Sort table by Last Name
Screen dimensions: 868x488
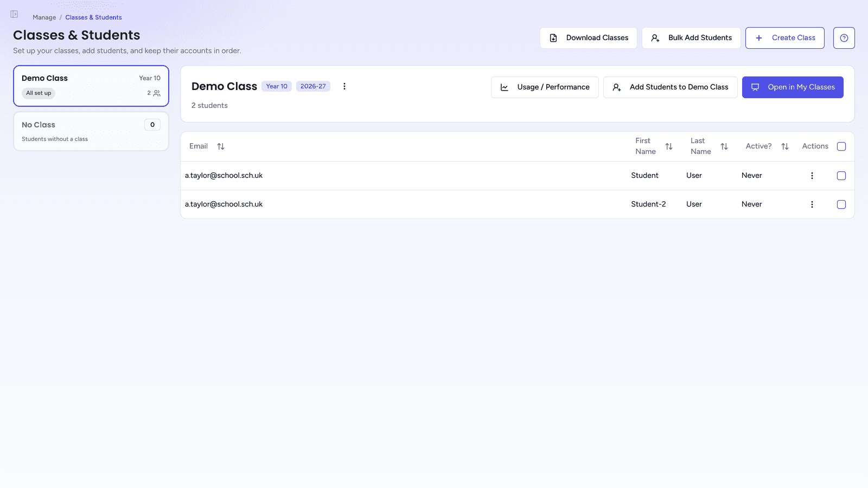[724, 146]
